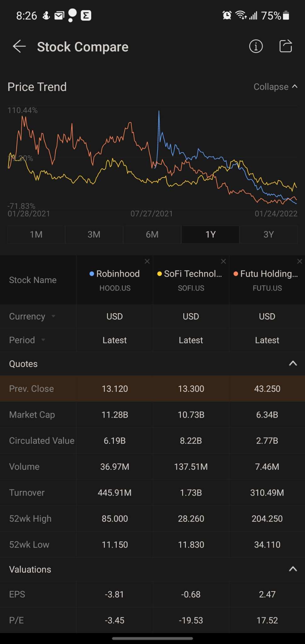Click EPS value -0.68
The height and width of the screenshot is (644, 305).
[x=191, y=594]
